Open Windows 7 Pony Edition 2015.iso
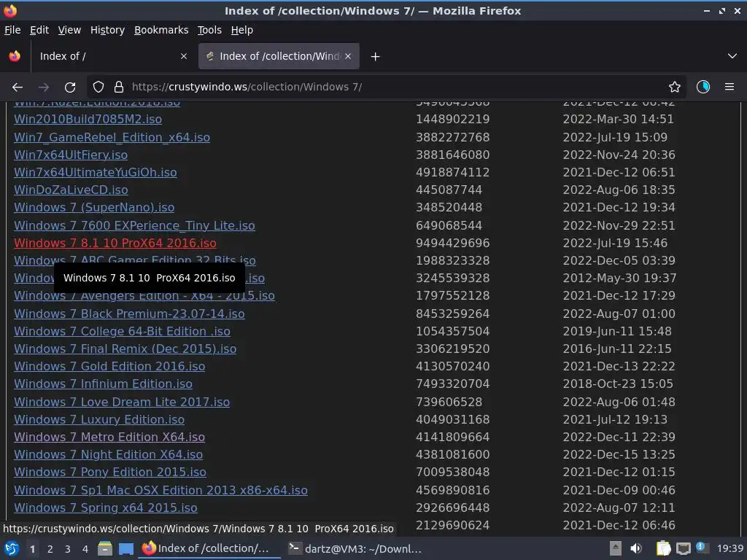The height and width of the screenshot is (560, 747). pyautogui.click(x=110, y=472)
